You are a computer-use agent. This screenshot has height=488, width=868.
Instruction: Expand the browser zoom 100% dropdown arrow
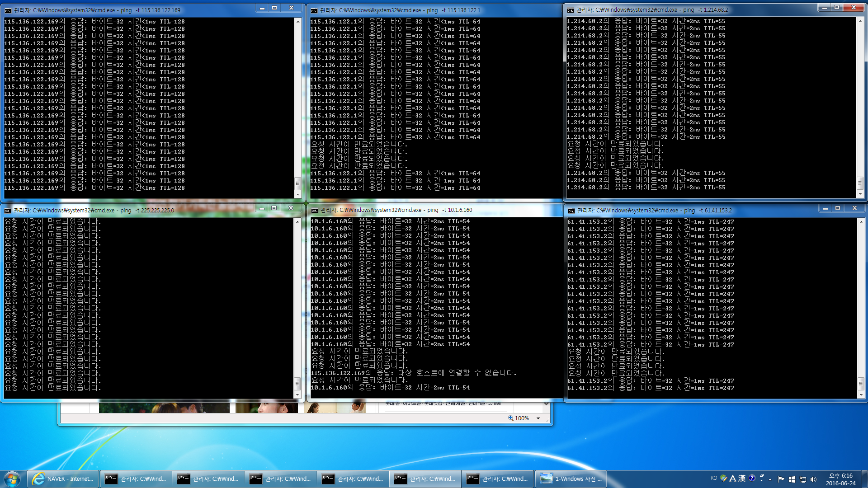538,418
